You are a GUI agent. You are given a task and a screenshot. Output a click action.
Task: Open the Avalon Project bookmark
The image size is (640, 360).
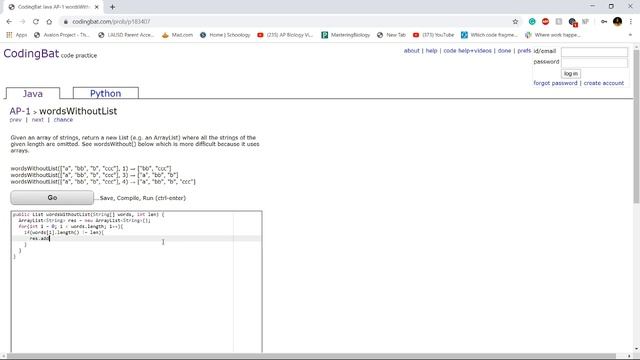tap(62, 35)
